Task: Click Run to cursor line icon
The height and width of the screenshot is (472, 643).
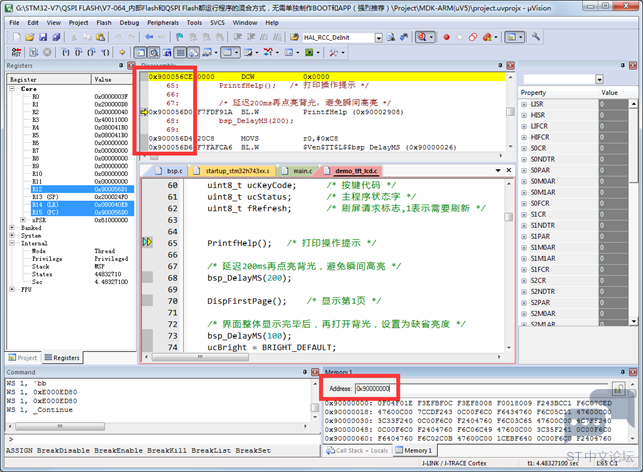Action: 105,52
